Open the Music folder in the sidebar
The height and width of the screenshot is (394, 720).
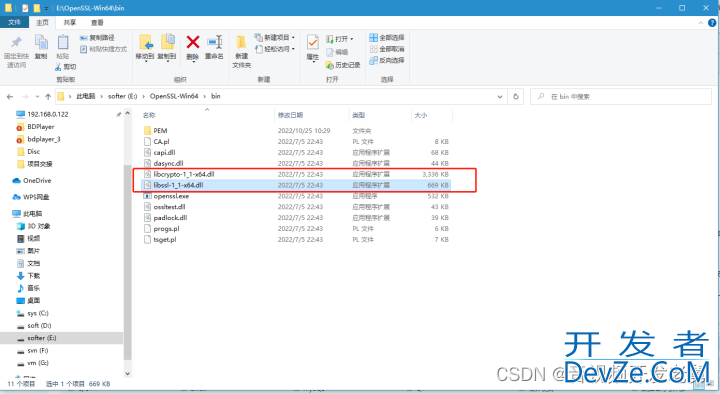[x=28, y=288]
